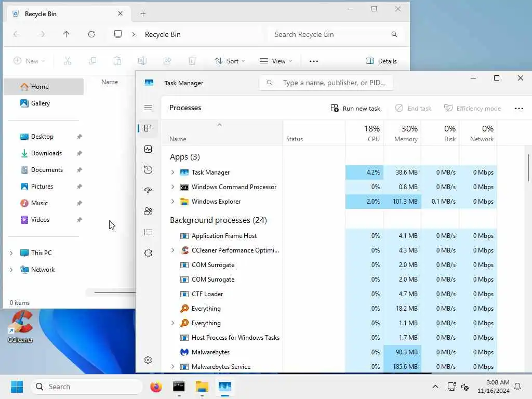
Task: Show hidden tray icons chevron
Action: (x=435, y=387)
